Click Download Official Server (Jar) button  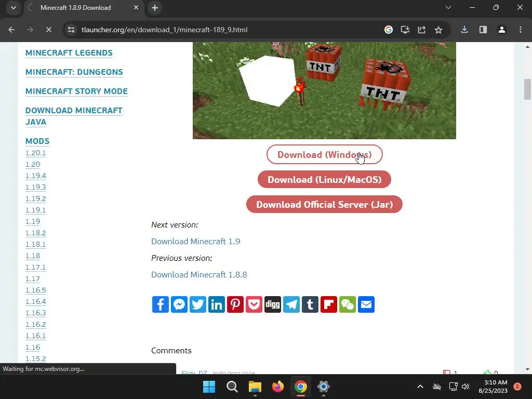[x=324, y=205]
